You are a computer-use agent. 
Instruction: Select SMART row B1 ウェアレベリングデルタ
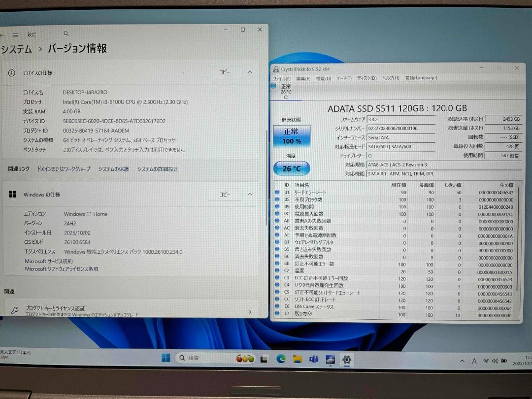(x=395, y=243)
